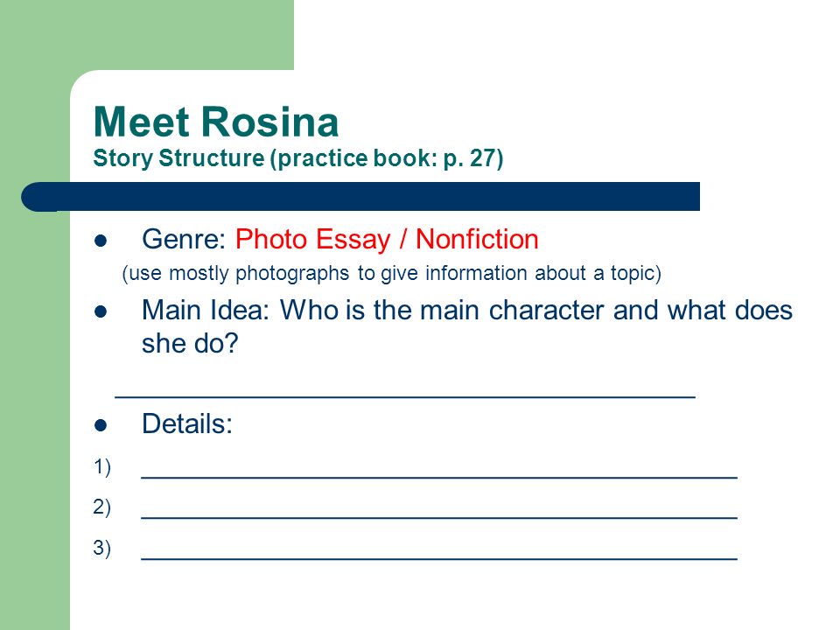Click the Genre label
This screenshot has width=840, height=630.
[185, 239]
